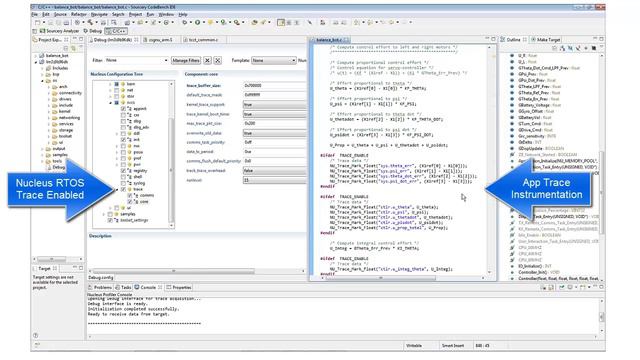The height and width of the screenshot is (360, 640).
Task: Select the Debug.config bottom tab
Action: point(101,278)
